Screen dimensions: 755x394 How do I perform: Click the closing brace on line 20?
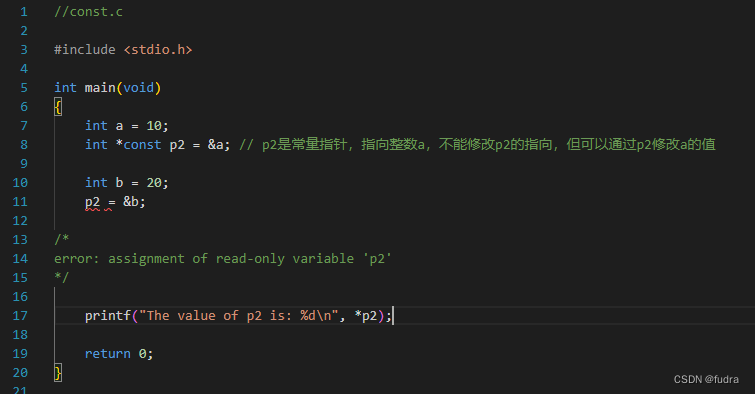(x=58, y=373)
